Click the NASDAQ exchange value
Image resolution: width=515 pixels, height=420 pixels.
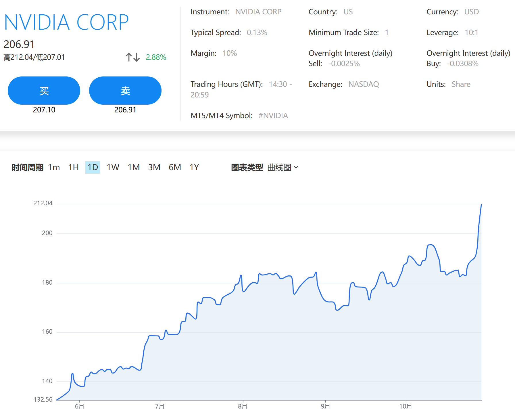364,84
